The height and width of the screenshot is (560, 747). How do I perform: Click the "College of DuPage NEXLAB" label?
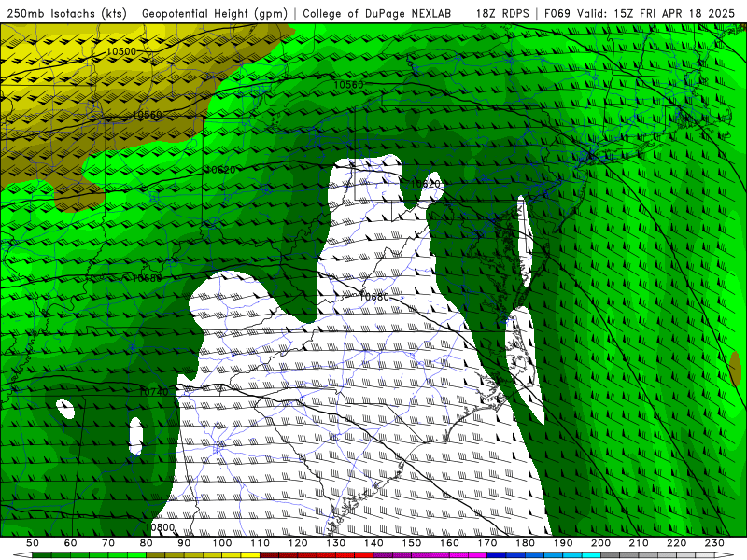[377, 13]
